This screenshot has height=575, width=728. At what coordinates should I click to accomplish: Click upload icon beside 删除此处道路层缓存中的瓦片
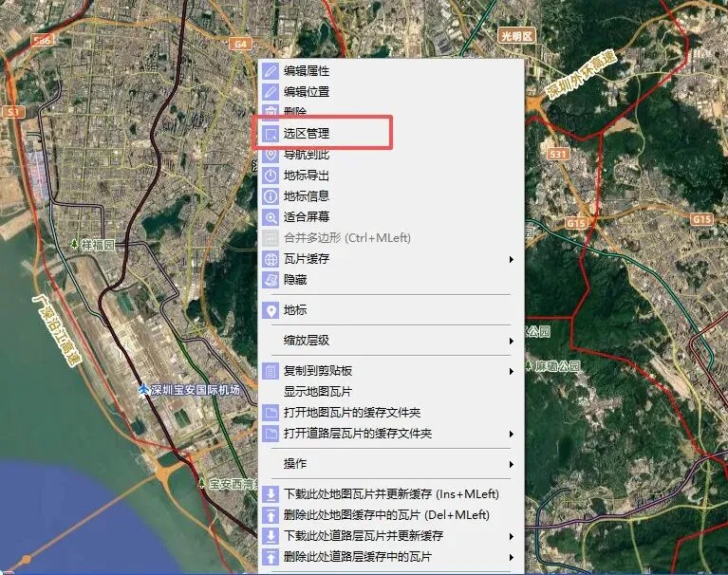[271, 557]
